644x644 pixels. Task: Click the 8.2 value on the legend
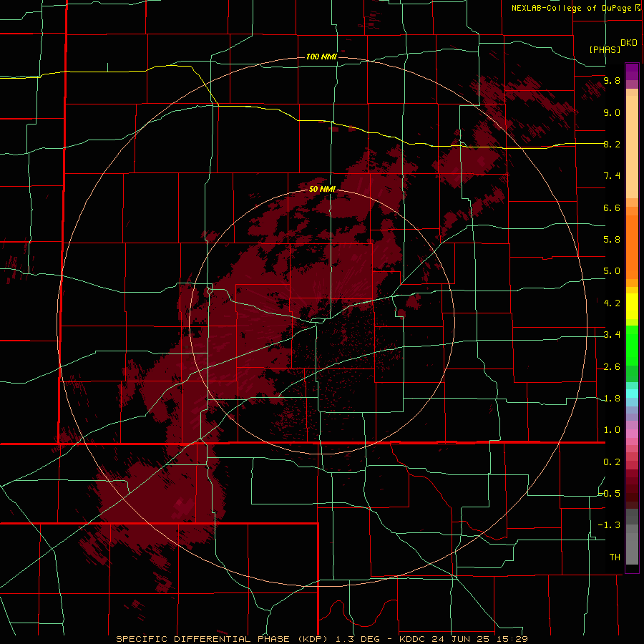tap(612, 144)
